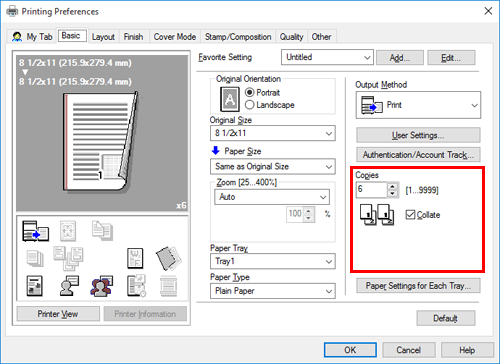Click the multi-user account track icon

pos(101,286)
